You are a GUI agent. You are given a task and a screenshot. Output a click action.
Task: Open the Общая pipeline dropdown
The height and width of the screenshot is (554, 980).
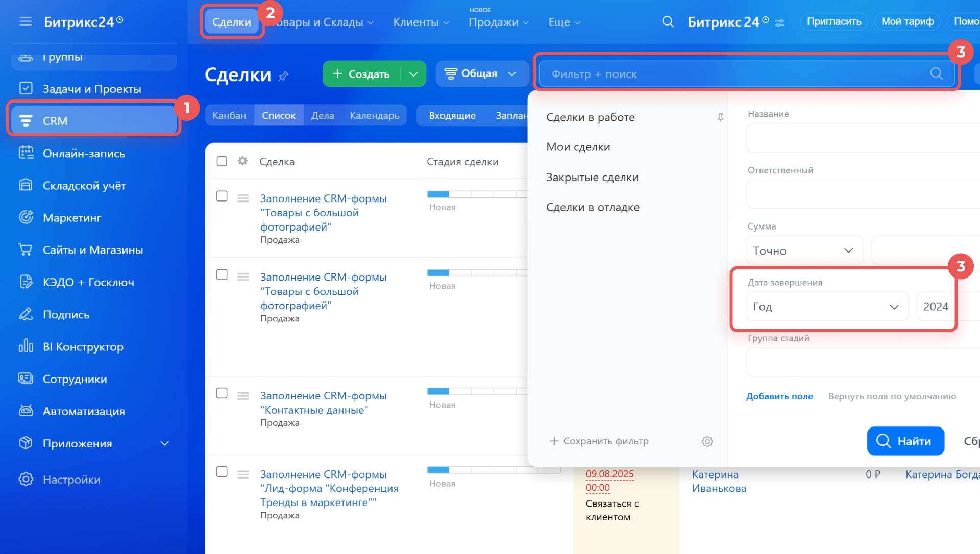pos(482,74)
